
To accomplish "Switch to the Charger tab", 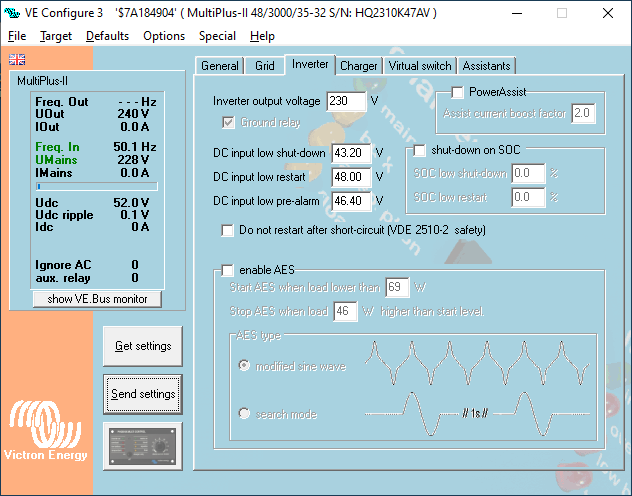I will 358,66.
